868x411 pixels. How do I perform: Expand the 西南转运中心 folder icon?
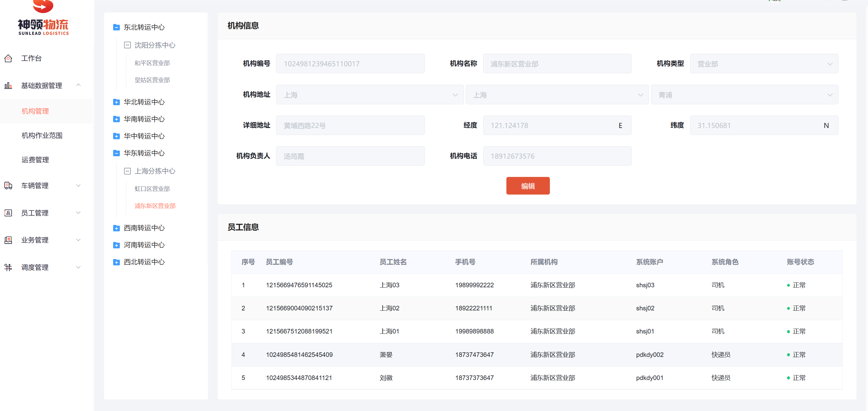click(x=116, y=228)
